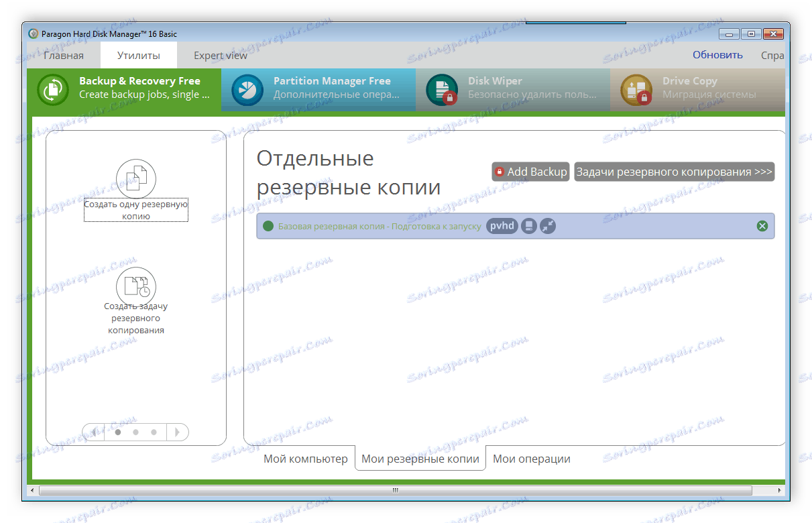812x523 pixels.
Task: Go to next page in sidebar pager
Action: (178, 432)
